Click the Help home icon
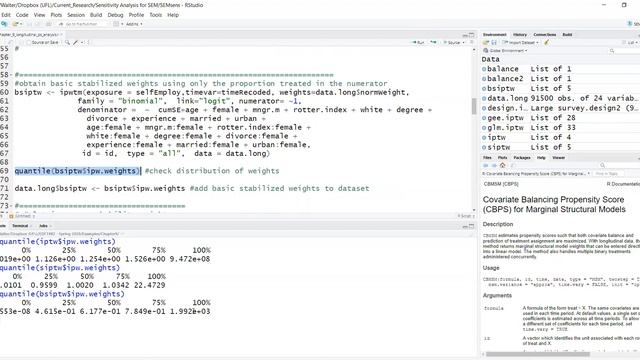 point(502,165)
